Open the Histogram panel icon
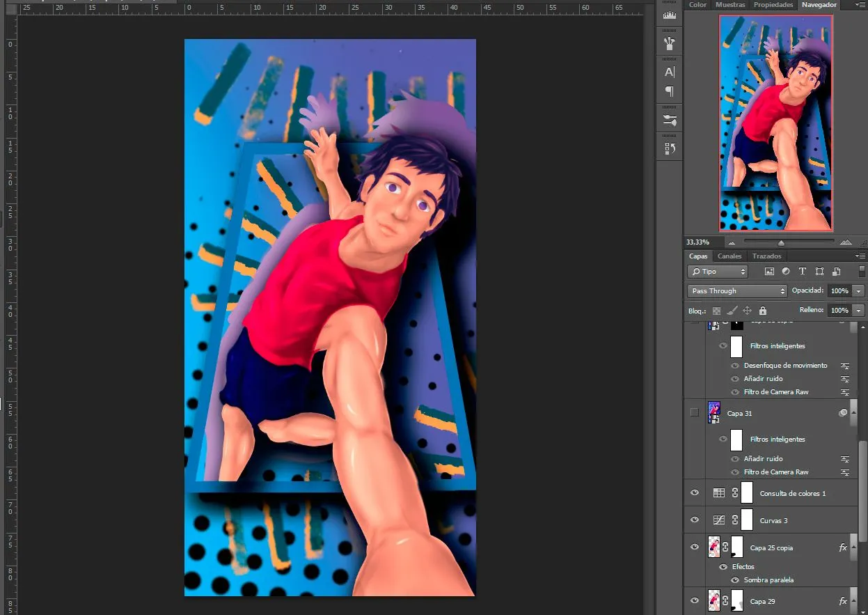The image size is (868, 615). pos(670,15)
